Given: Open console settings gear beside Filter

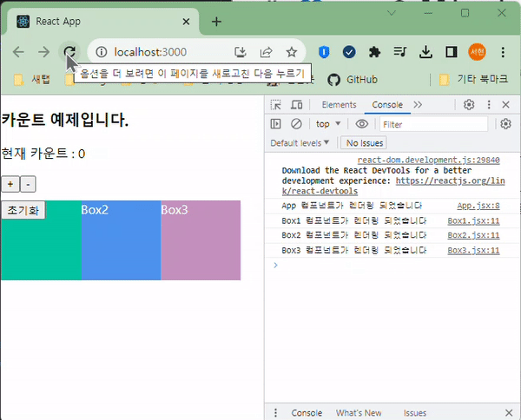Looking at the screenshot, I should tap(505, 124).
